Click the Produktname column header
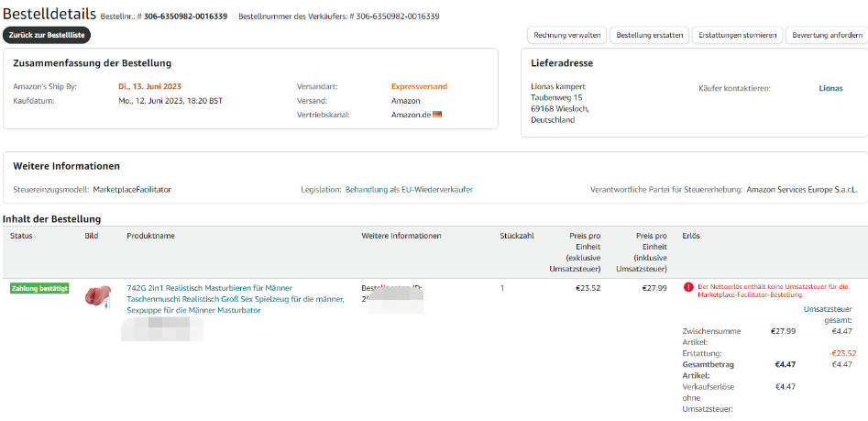This screenshot has width=868, height=421. [150, 237]
